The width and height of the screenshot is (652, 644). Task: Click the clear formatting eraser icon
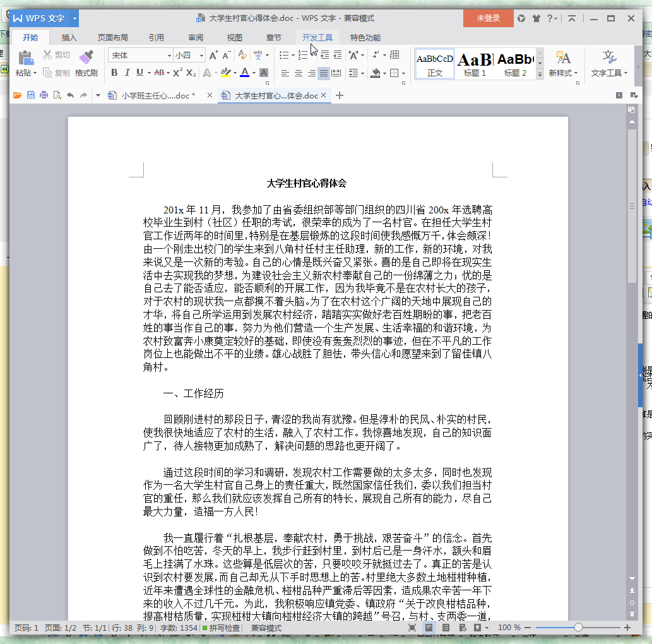point(242,55)
